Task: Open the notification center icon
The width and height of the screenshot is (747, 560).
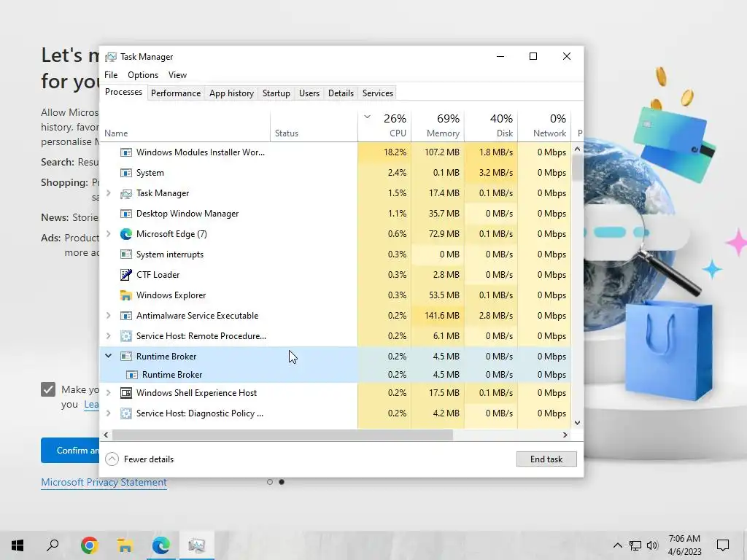Action: pos(723,545)
